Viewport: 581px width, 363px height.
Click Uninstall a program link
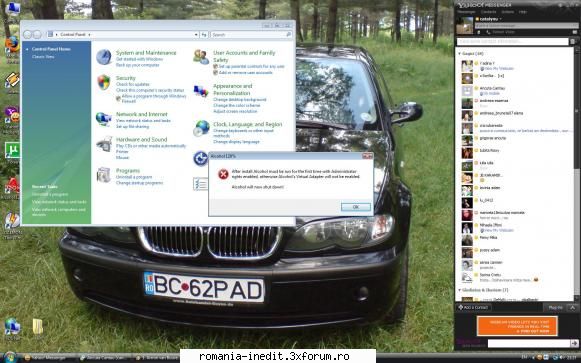click(134, 177)
